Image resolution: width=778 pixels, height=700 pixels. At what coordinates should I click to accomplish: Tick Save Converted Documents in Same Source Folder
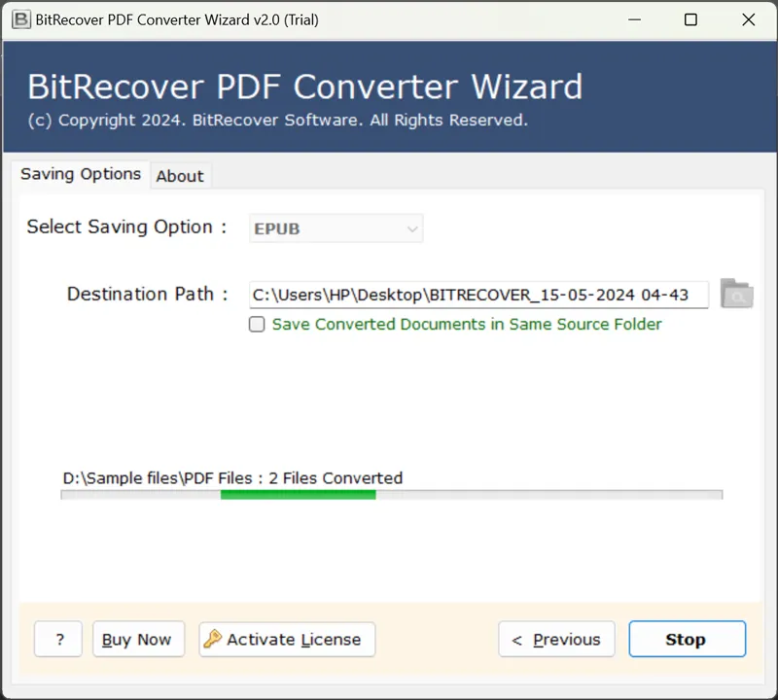257,325
